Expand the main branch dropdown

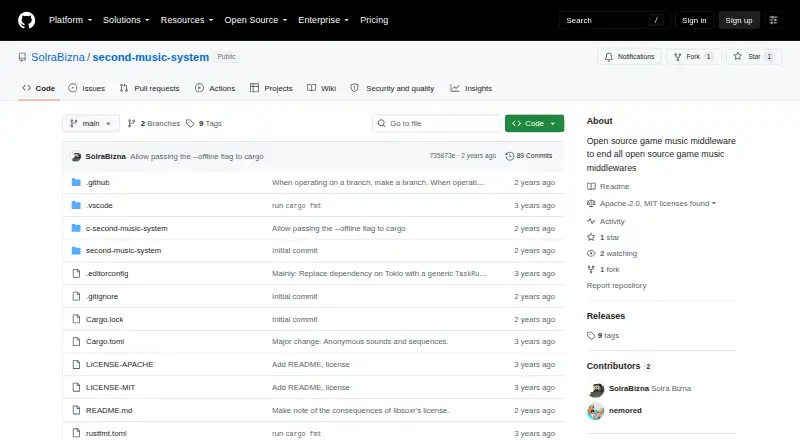91,124
